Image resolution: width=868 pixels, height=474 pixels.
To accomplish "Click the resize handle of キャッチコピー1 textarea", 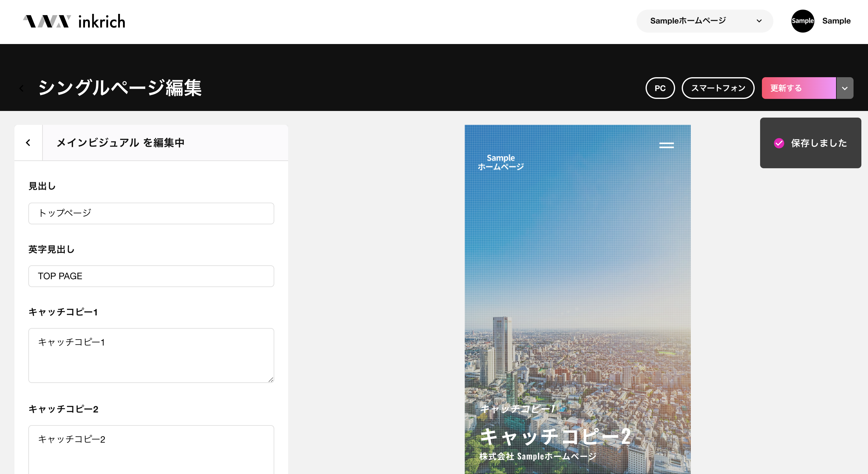I will (x=271, y=380).
